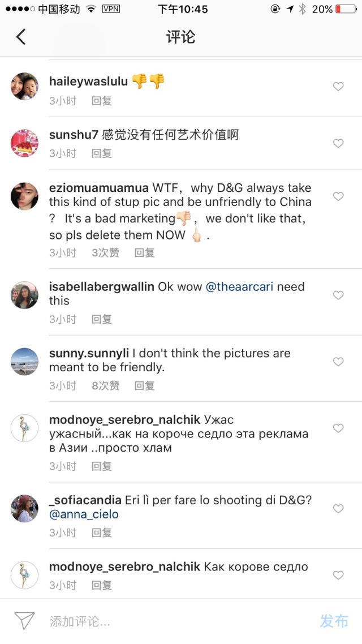Screen dimensions: 362x644
Task: Reply to sunny.sunnyli's comment
Action: click(144, 386)
